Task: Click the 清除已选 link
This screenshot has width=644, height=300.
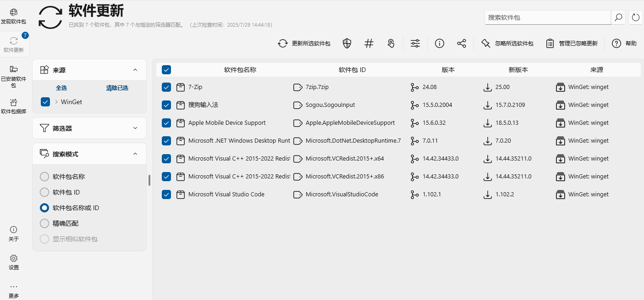Action: click(x=117, y=88)
